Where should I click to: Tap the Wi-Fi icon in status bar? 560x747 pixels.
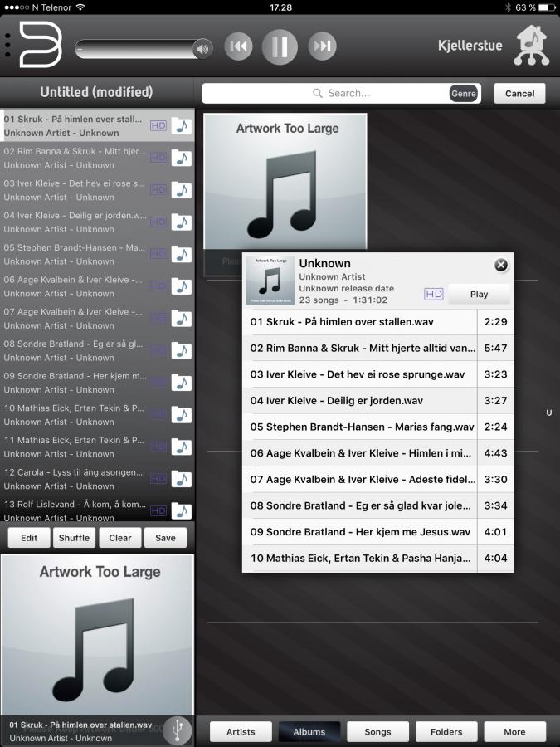tap(80, 7)
